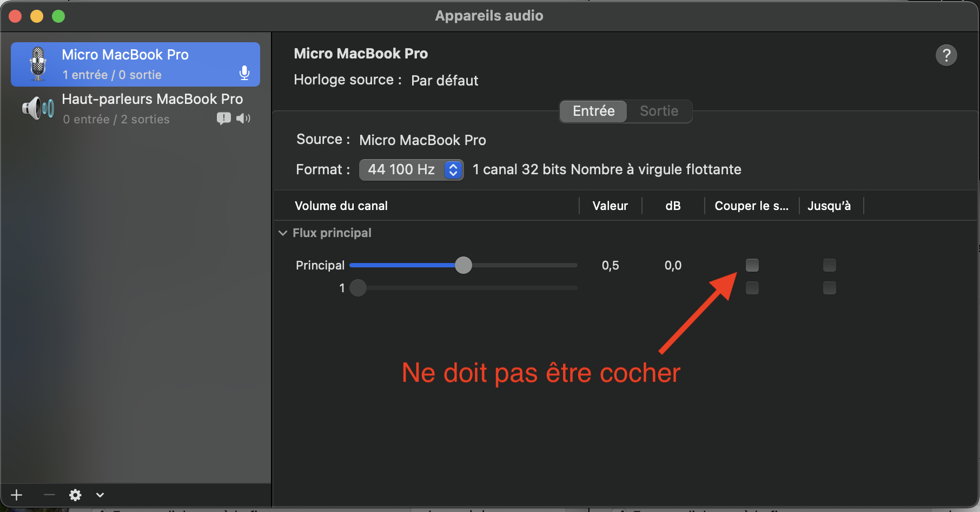
Task: Click the default input microphone badge
Action: (x=244, y=73)
